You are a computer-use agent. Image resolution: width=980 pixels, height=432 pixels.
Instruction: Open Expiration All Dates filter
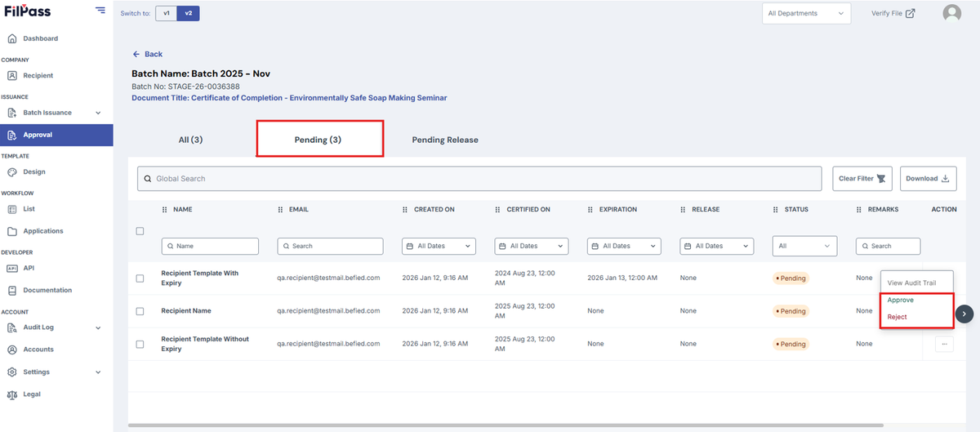tap(624, 246)
